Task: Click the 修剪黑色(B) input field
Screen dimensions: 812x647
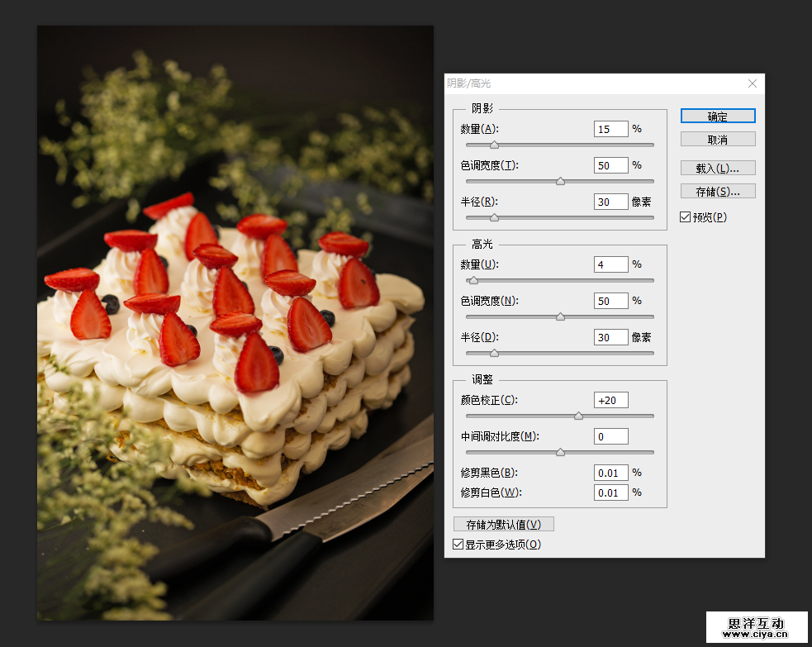Action: [610, 473]
